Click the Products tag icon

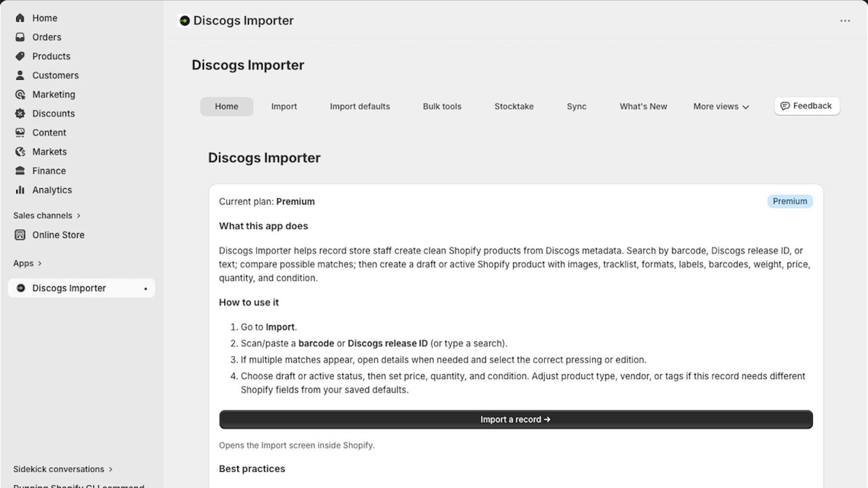20,56
